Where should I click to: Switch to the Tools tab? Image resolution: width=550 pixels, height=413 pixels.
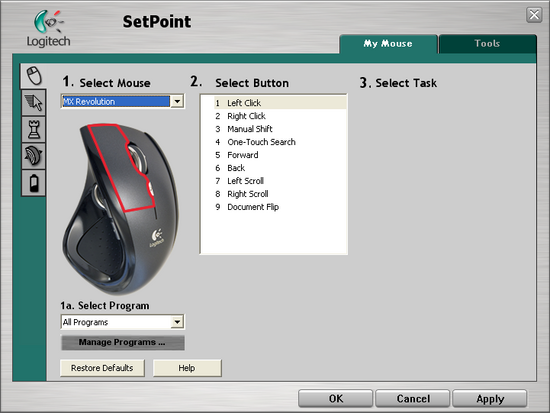[487, 44]
